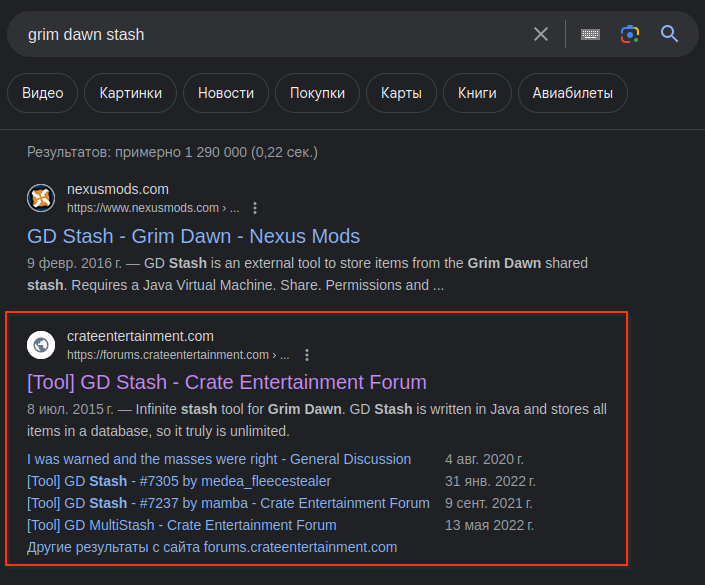This screenshot has width=705, height=585.
Task: Open options menu for nexusmods.com result
Action: click(x=255, y=208)
